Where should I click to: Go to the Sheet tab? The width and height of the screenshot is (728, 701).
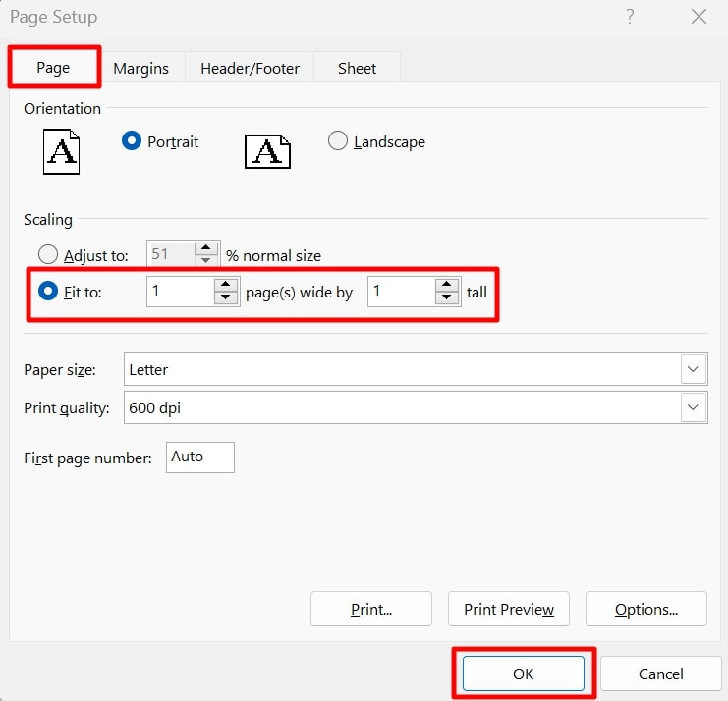(357, 69)
